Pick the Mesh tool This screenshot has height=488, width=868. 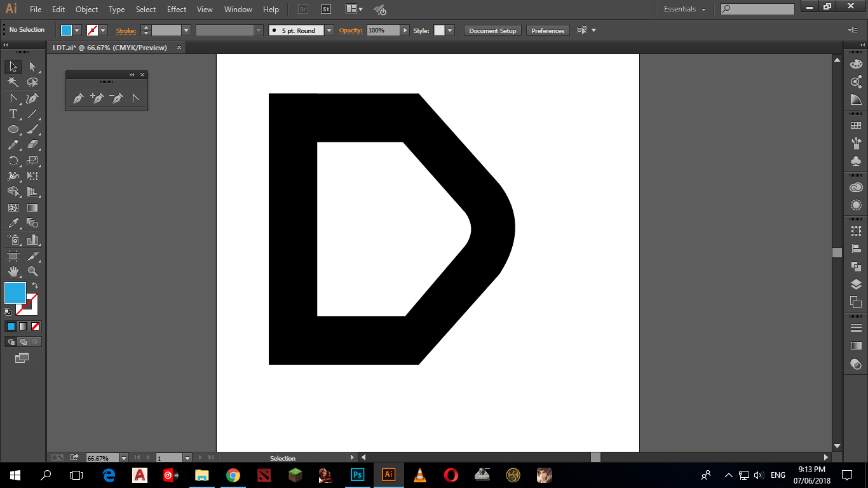coord(13,208)
